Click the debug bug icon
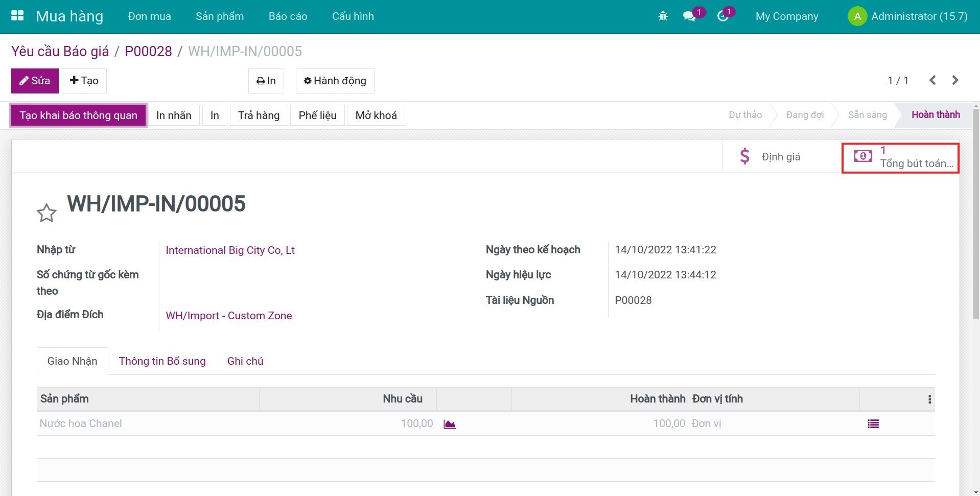 click(663, 16)
